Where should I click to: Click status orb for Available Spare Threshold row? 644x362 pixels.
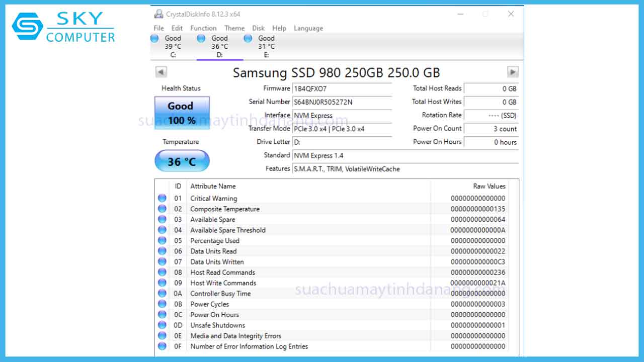(x=162, y=230)
